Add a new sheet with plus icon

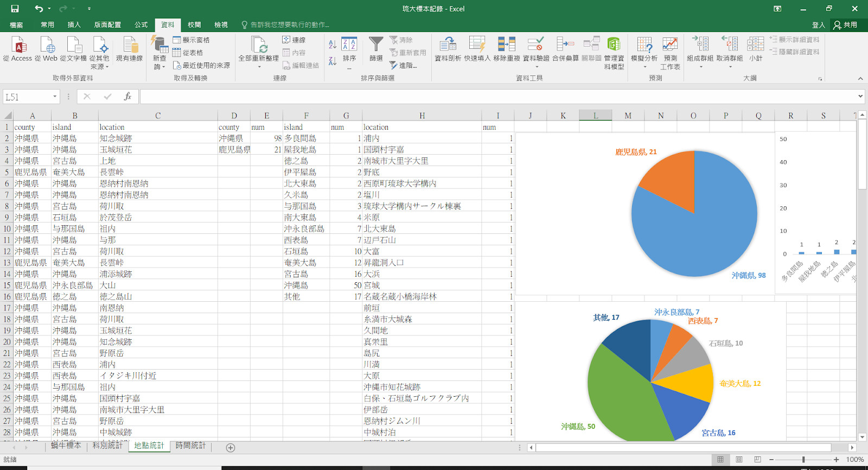231,448
